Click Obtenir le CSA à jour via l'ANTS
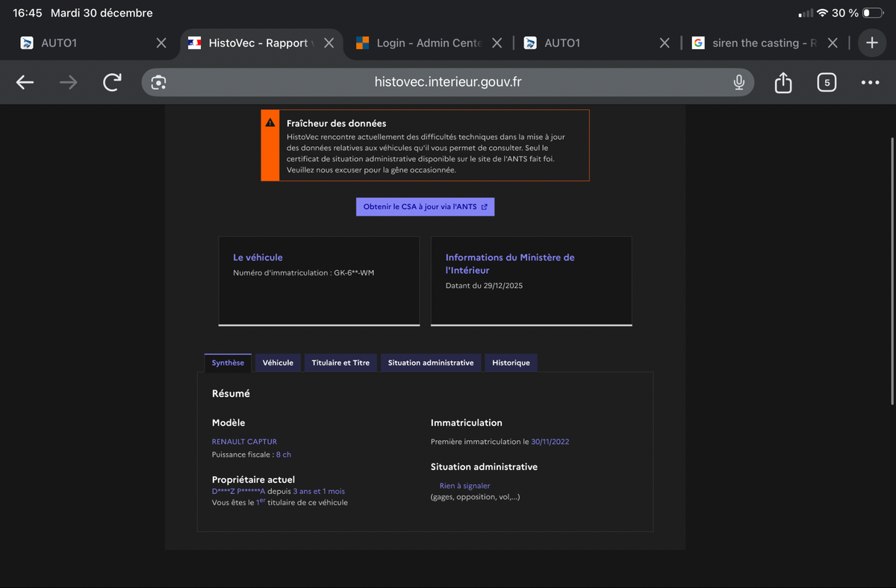The image size is (896, 588). (x=425, y=207)
